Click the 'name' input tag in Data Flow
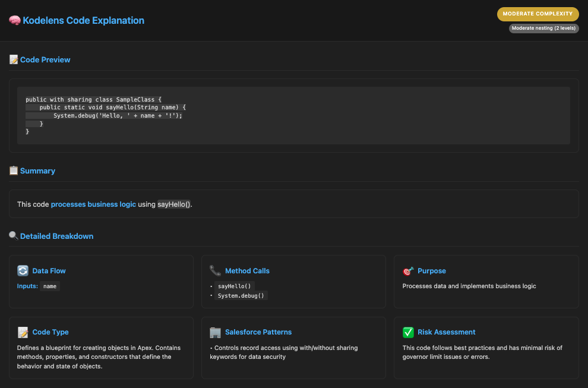This screenshot has width=588, height=388. [x=50, y=286]
